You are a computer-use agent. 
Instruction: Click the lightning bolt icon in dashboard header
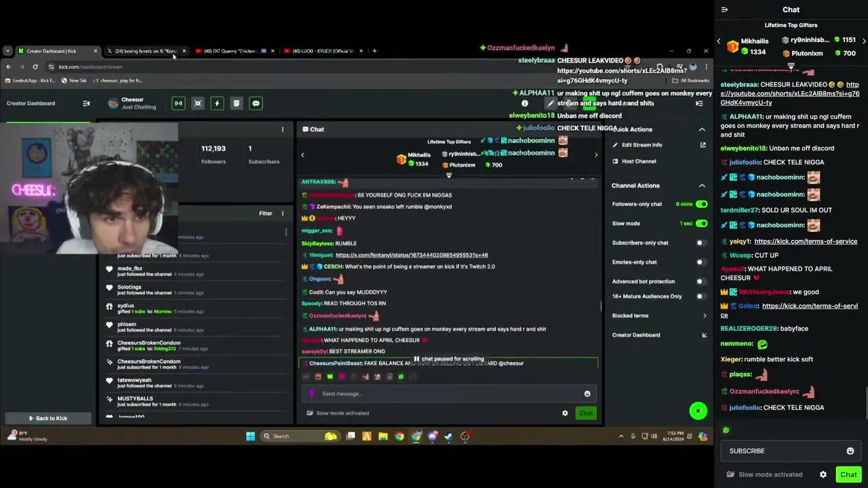tap(217, 103)
